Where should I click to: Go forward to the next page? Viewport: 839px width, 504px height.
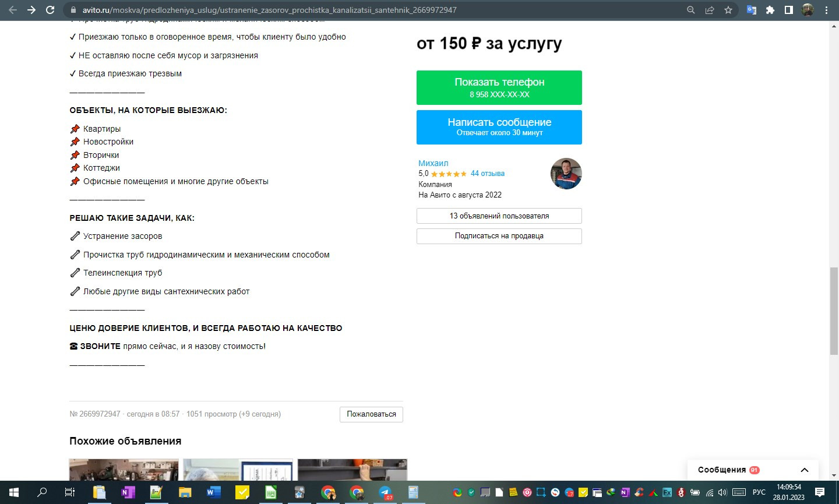click(x=31, y=10)
